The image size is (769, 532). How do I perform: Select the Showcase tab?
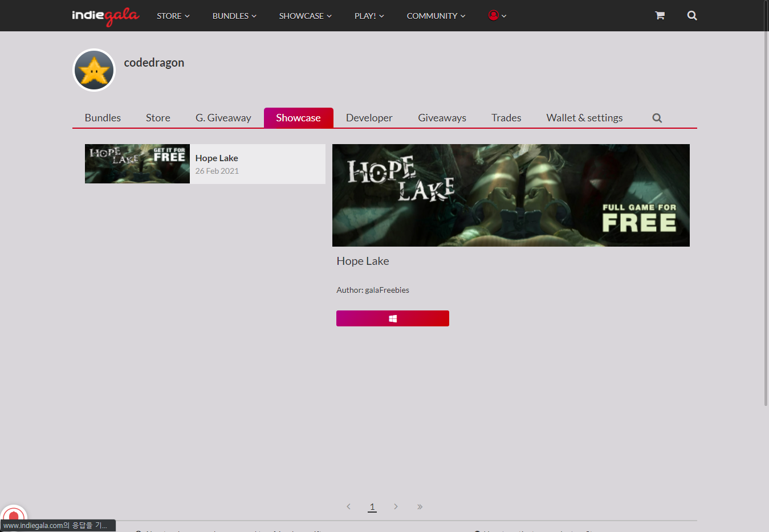[x=298, y=118]
